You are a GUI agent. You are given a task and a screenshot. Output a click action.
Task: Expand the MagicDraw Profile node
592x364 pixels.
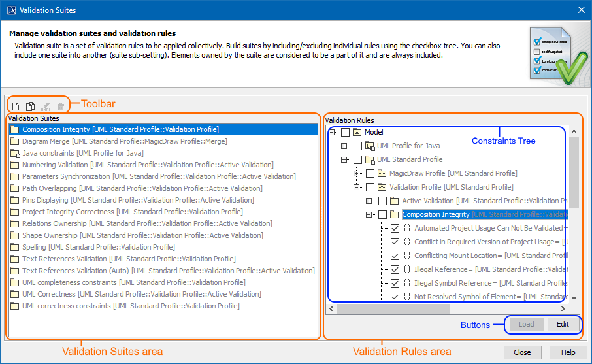click(x=357, y=173)
